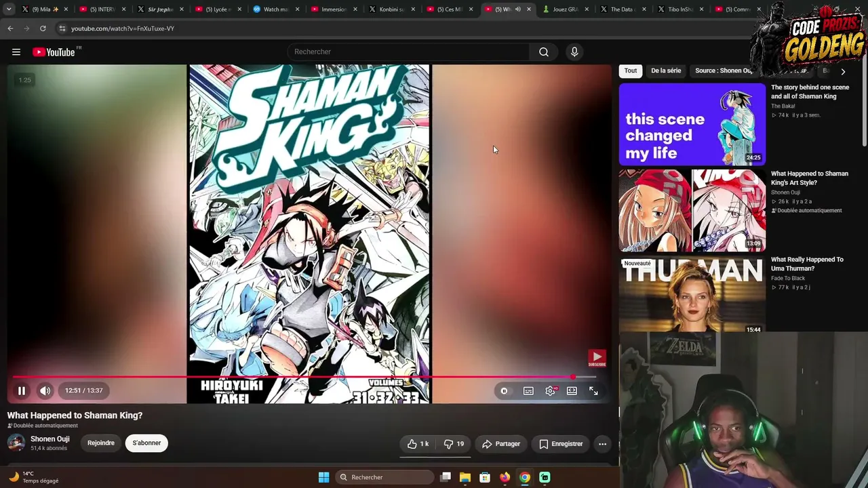Image resolution: width=868 pixels, height=488 pixels.
Task: Focus the Rechercher search field
Action: click(x=409, y=52)
